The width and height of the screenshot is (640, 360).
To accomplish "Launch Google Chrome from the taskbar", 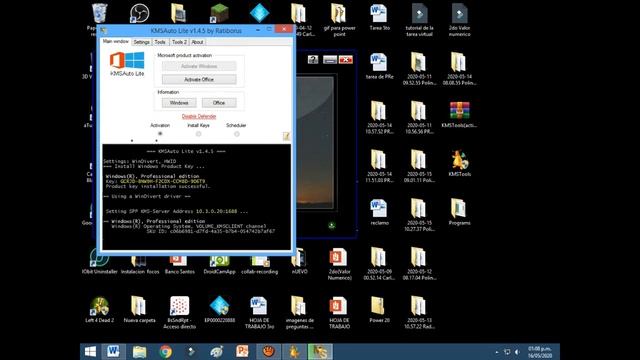I will click(x=165, y=352).
